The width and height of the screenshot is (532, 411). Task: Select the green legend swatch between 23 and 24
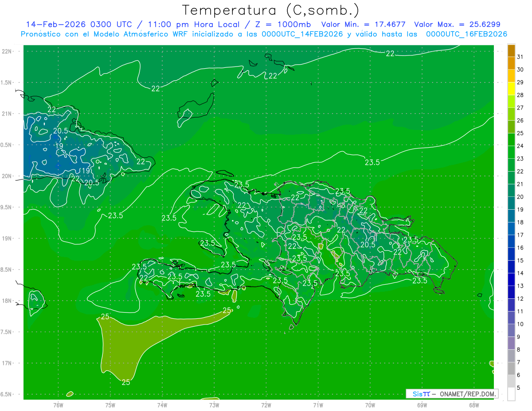pyautogui.click(x=511, y=153)
